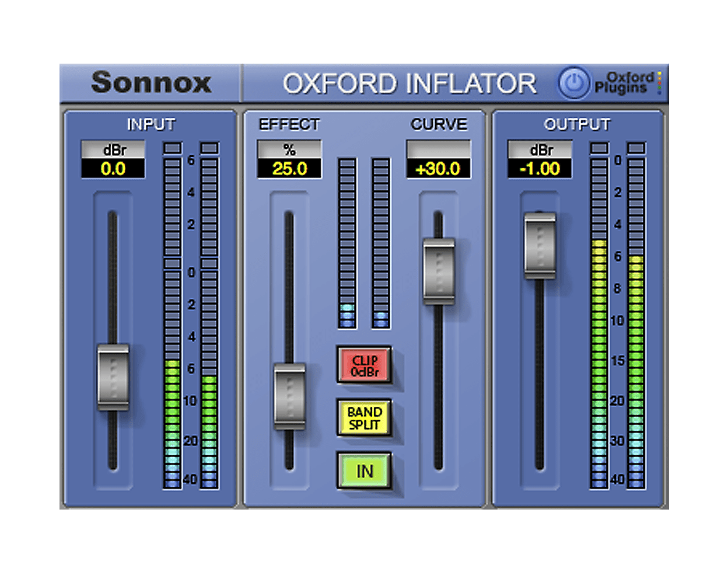The height and width of the screenshot is (572, 728).
Task: Enable the CLIP 0dBr button
Action: [365, 365]
